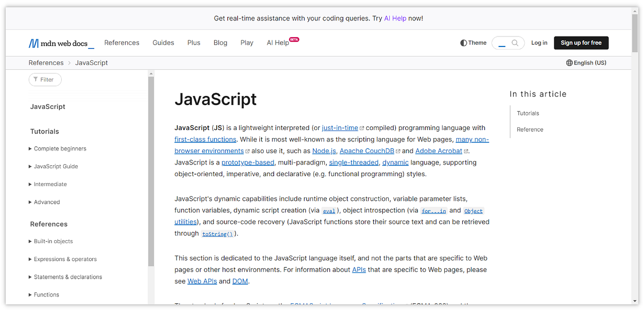Click the sidebar Filter field

(x=46, y=80)
